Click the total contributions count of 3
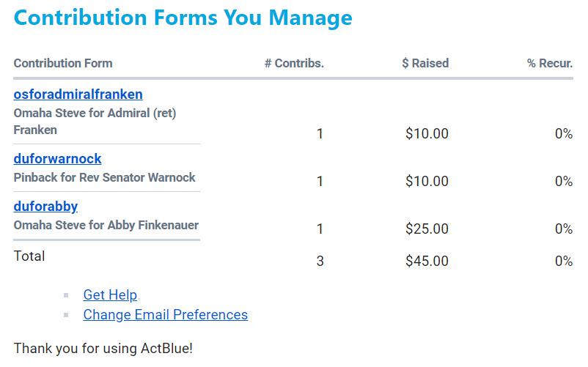This screenshot has height=367, width=588. (320, 262)
